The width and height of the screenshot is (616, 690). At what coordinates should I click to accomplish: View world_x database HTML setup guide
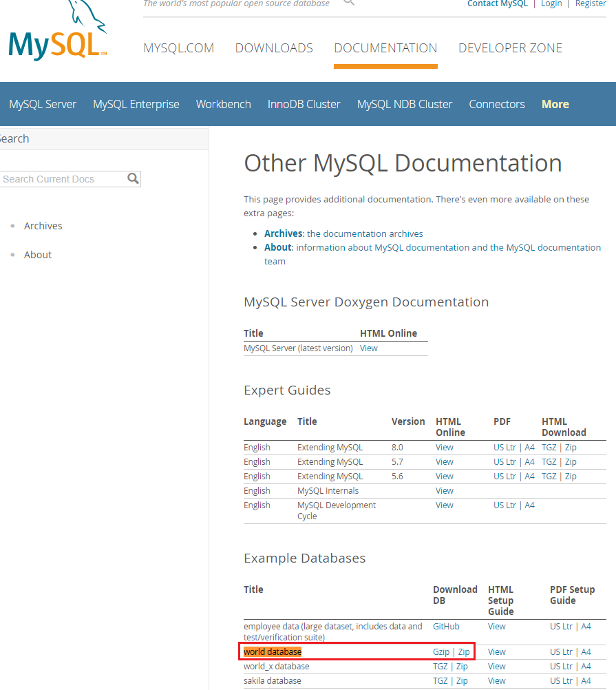pos(496,666)
